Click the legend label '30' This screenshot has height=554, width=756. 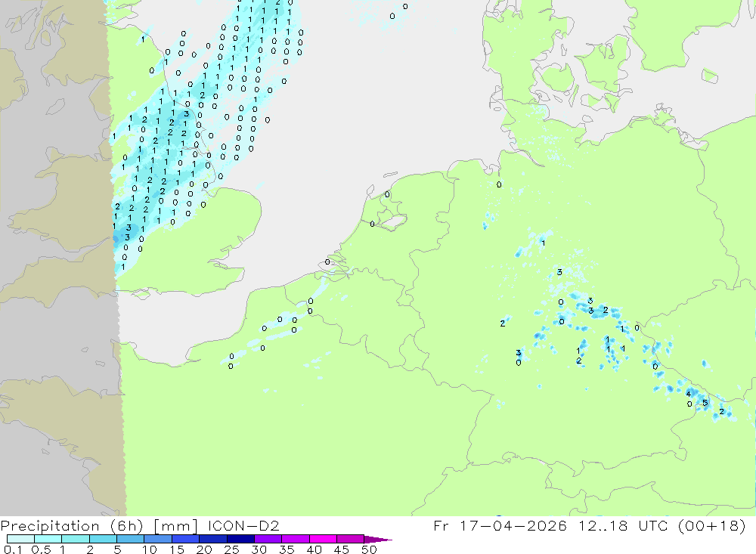point(259,549)
